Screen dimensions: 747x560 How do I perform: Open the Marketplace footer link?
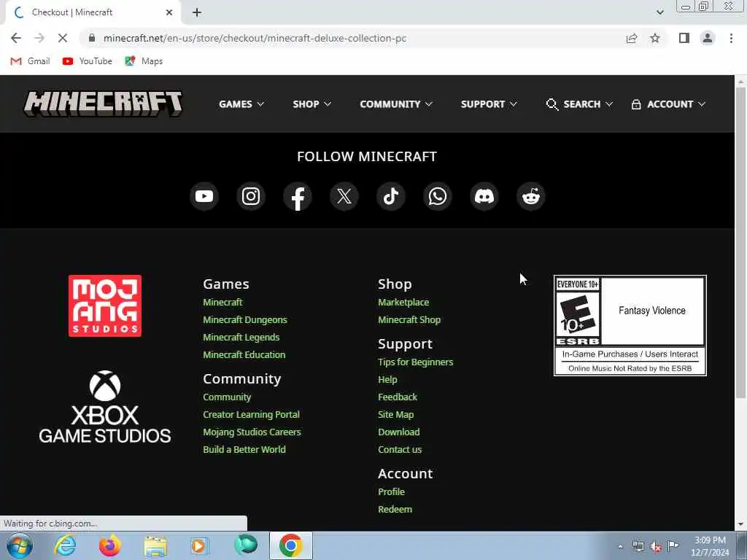403,303
